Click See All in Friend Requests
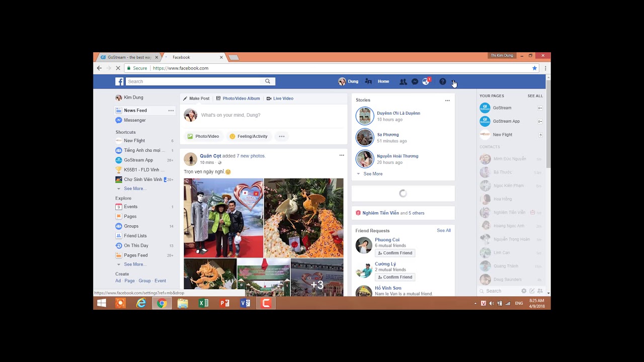 click(x=443, y=230)
